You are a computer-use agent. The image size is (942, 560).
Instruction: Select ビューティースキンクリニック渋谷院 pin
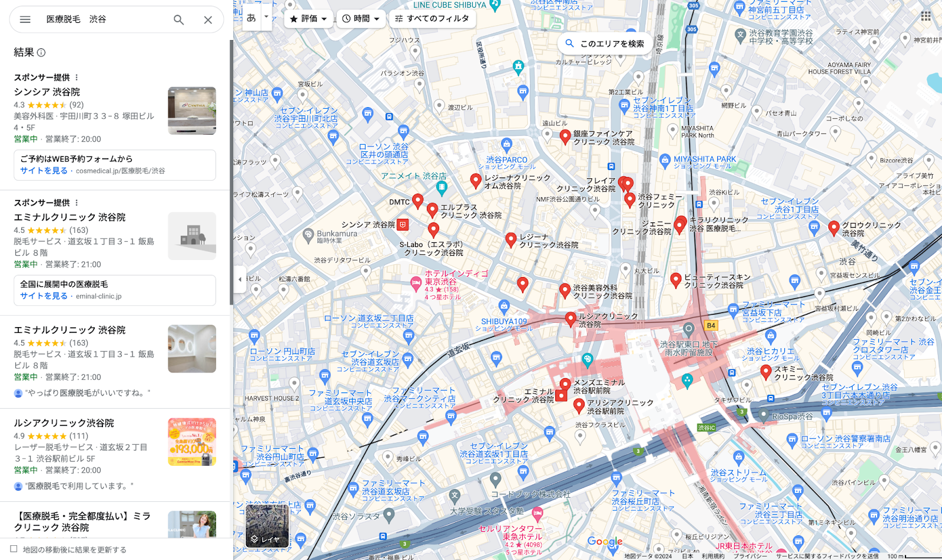[x=676, y=280]
